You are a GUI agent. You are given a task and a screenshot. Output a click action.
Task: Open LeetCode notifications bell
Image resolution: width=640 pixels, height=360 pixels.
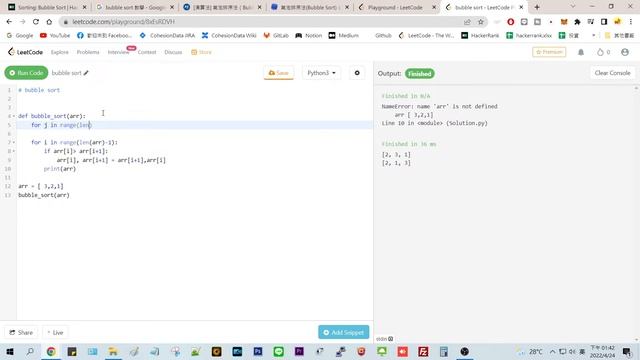(x=581, y=52)
